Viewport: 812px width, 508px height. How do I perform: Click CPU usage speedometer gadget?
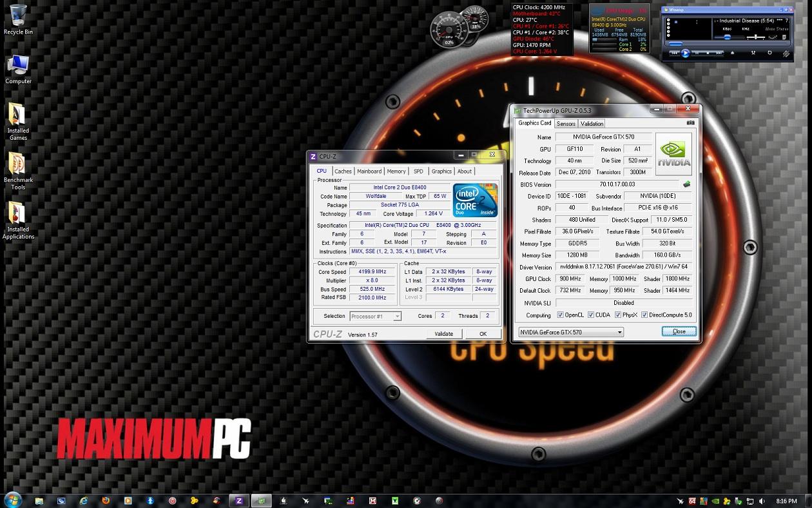(449, 30)
